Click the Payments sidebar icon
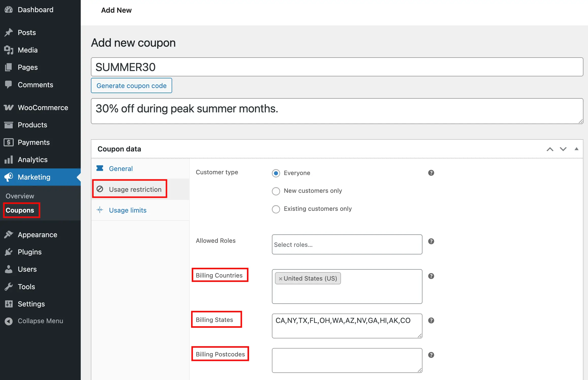The width and height of the screenshot is (588, 380). (x=8, y=142)
